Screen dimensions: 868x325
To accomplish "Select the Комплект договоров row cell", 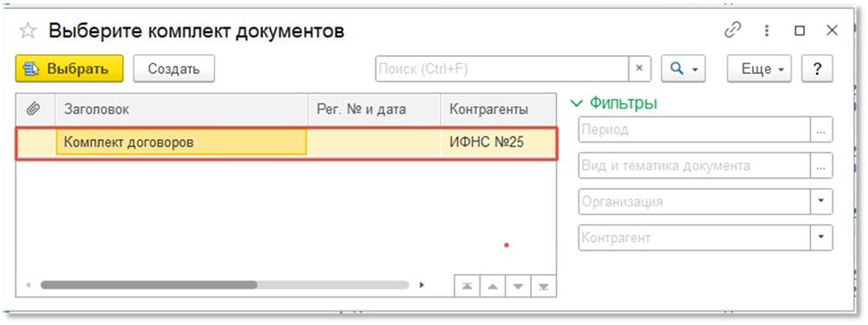I will tap(181, 142).
